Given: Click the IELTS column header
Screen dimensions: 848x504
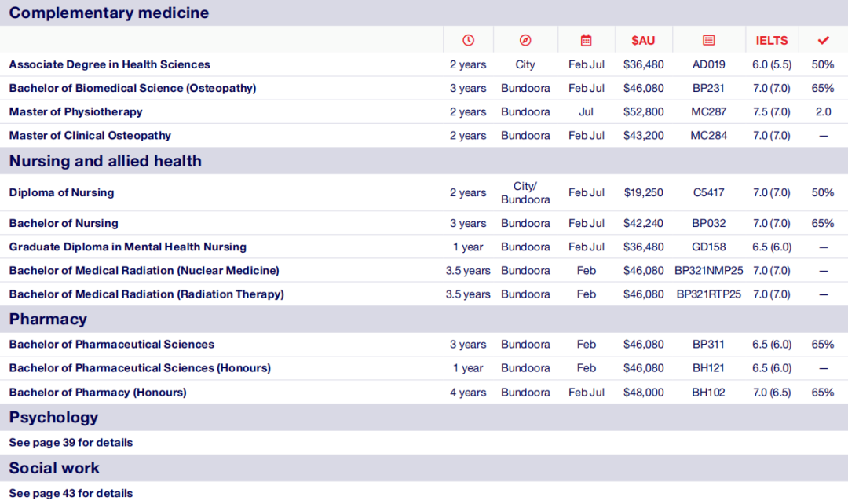Looking at the screenshot, I should pyautogui.click(x=772, y=41).
